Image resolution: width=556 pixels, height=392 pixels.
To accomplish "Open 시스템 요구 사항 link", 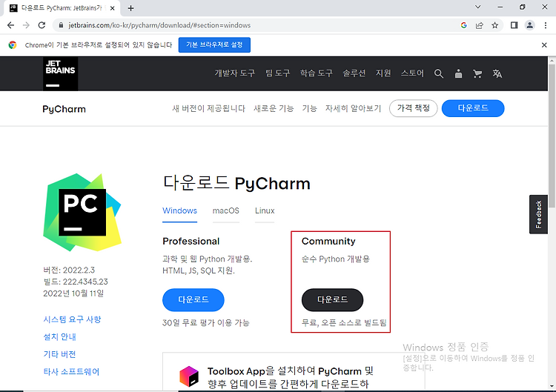I will (x=73, y=319).
